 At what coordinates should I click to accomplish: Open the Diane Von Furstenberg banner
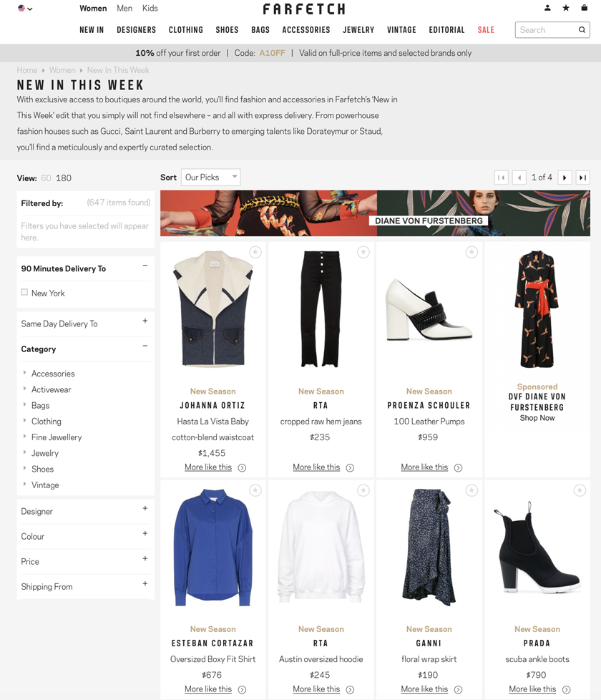tap(375, 213)
